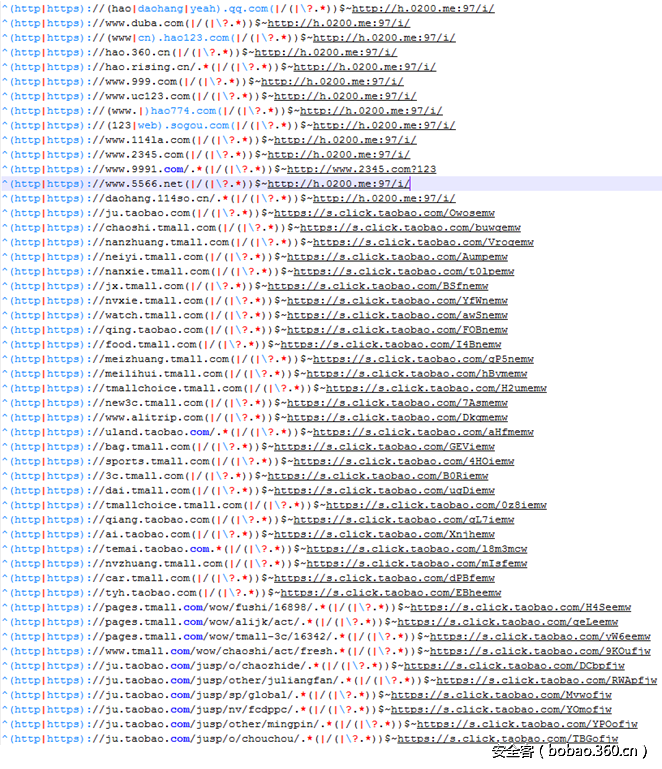The height and width of the screenshot is (769, 662).
Task: Open the link on the www.duba.com line
Action: [338, 24]
